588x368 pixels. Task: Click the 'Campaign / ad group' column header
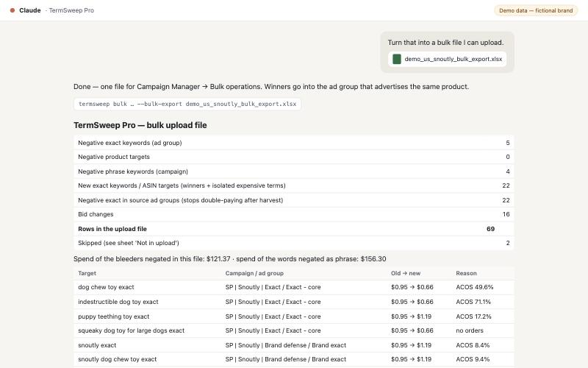(x=254, y=273)
